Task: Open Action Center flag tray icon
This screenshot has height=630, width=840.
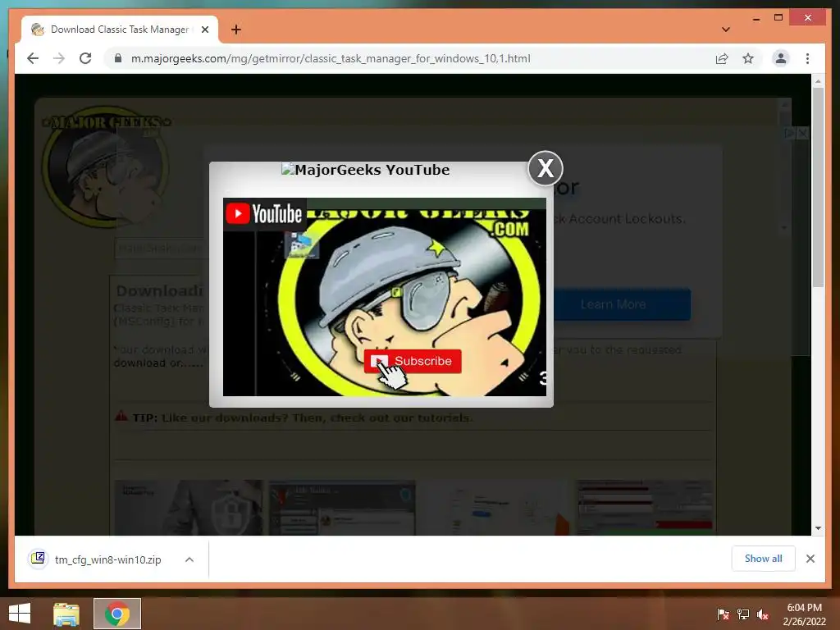Action: [724, 614]
